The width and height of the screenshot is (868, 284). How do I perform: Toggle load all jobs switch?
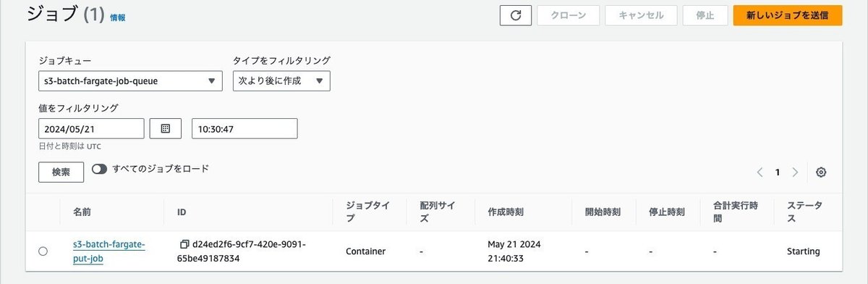(x=99, y=169)
